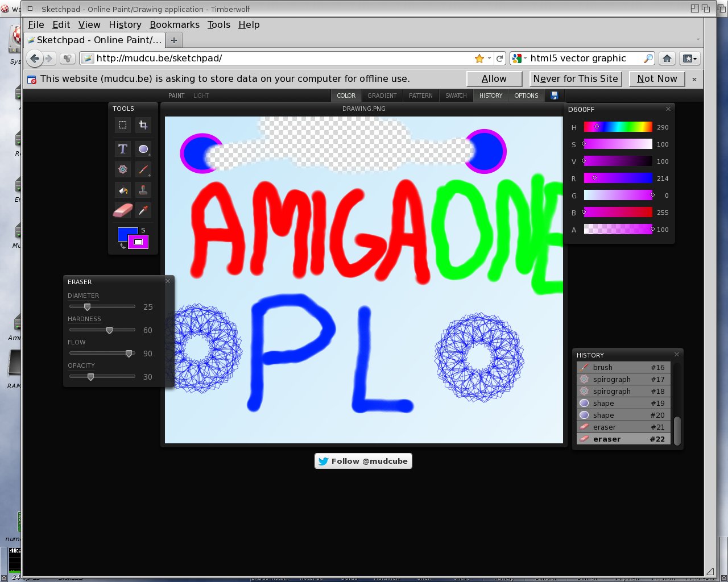
Task: Close the History panel
Action: (x=677, y=354)
